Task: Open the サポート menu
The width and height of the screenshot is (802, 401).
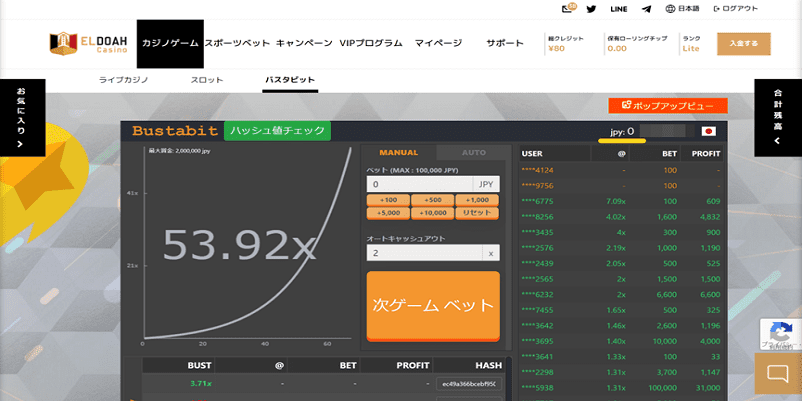Action: (505, 43)
